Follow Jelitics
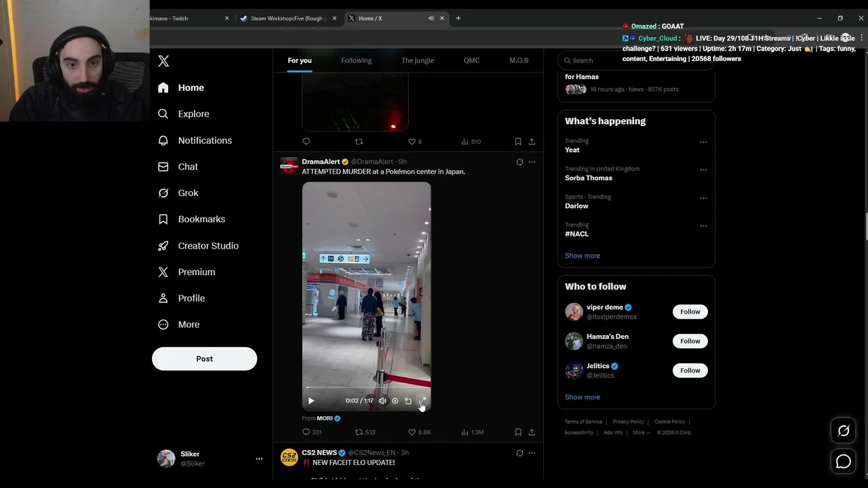This screenshot has width=868, height=488. click(690, 370)
